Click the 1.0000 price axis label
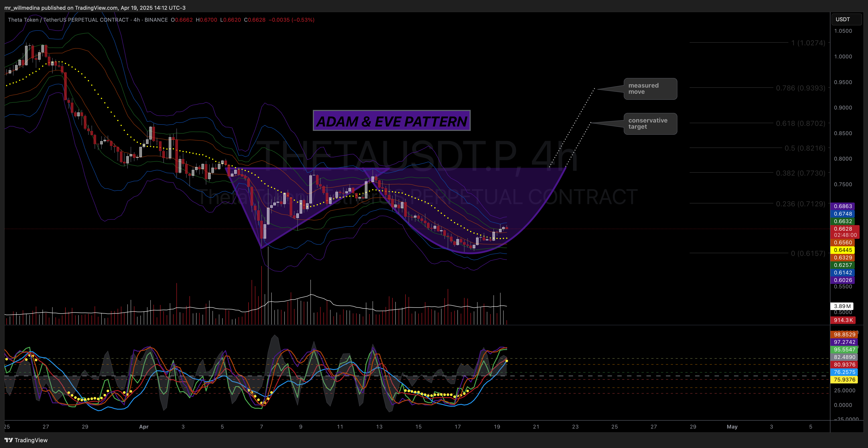Image resolution: width=868 pixels, height=448 pixels. coord(843,57)
